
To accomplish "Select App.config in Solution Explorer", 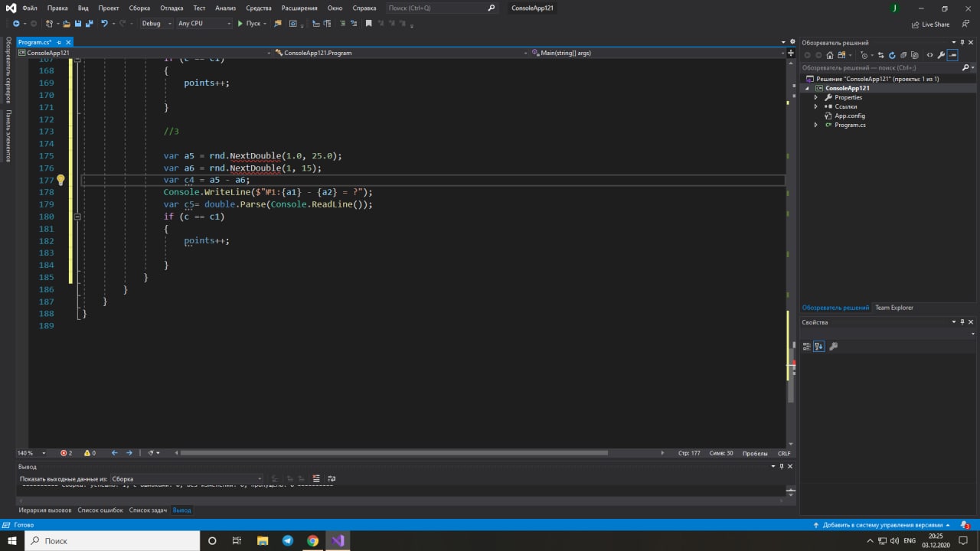I will click(849, 116).
